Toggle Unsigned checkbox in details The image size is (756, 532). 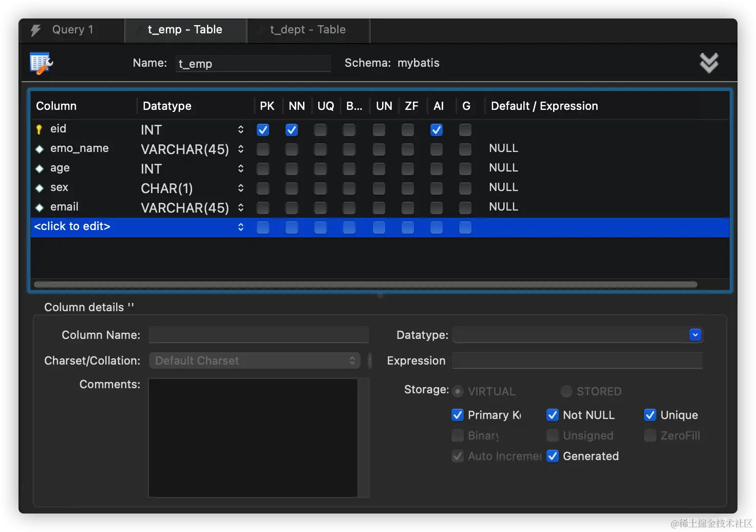553,435
